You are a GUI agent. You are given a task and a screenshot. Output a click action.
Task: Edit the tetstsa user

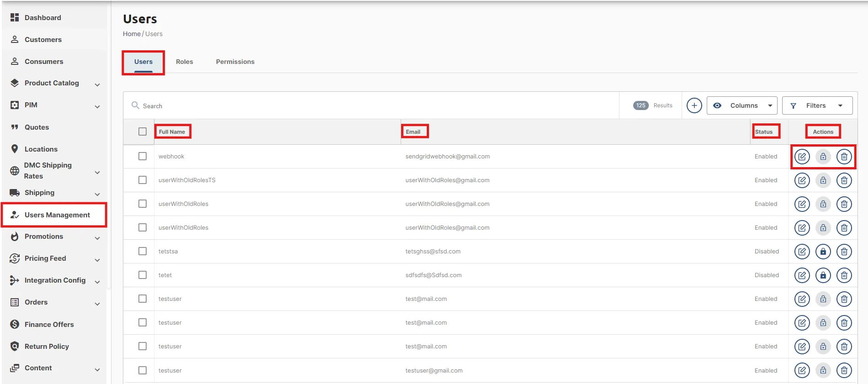pos(802,252)
